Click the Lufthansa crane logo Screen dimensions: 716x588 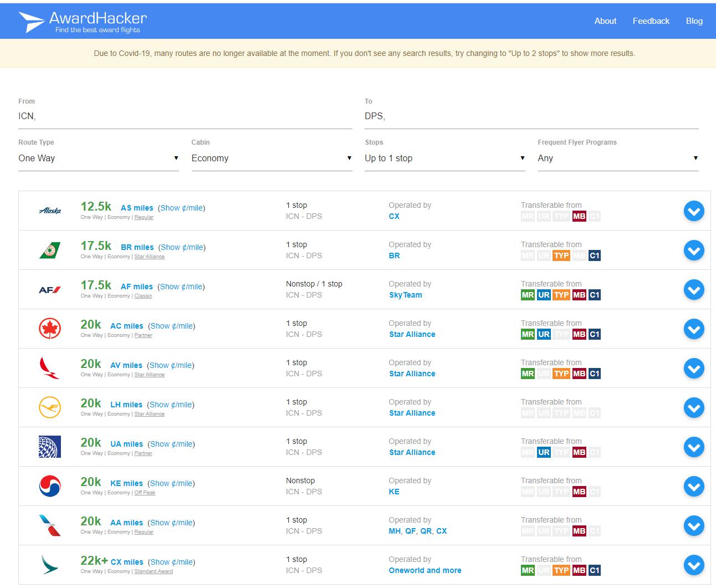[50, 407]
